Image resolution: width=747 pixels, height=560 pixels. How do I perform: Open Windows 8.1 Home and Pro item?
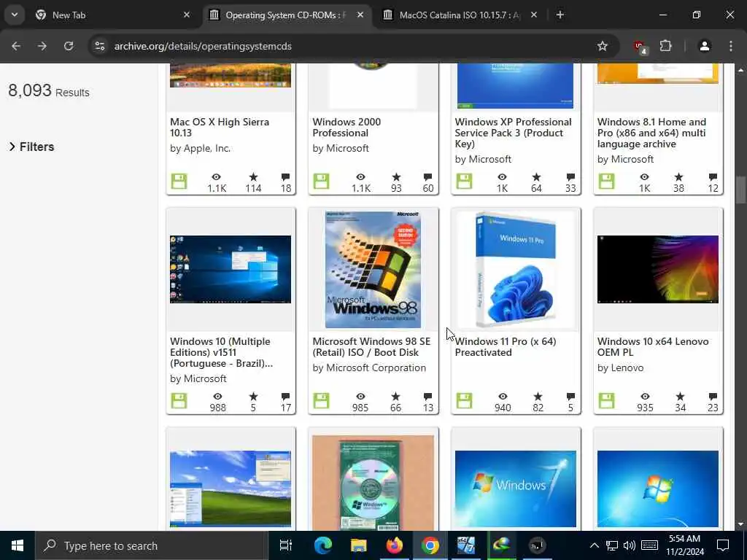point(651,133)
